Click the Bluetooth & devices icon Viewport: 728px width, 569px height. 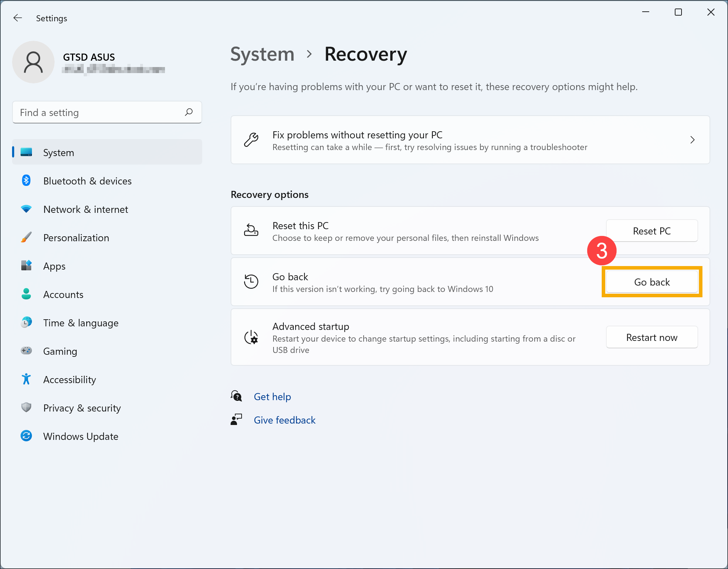point(27,181)
